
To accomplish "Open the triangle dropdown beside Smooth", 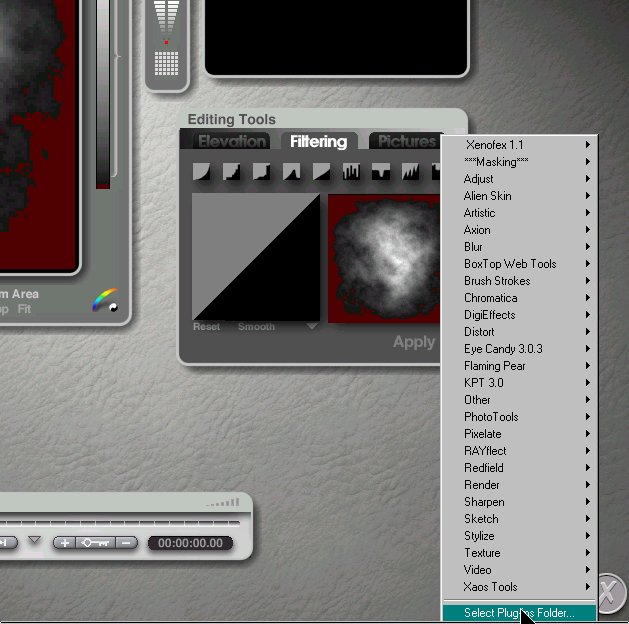I will [311, 327].
